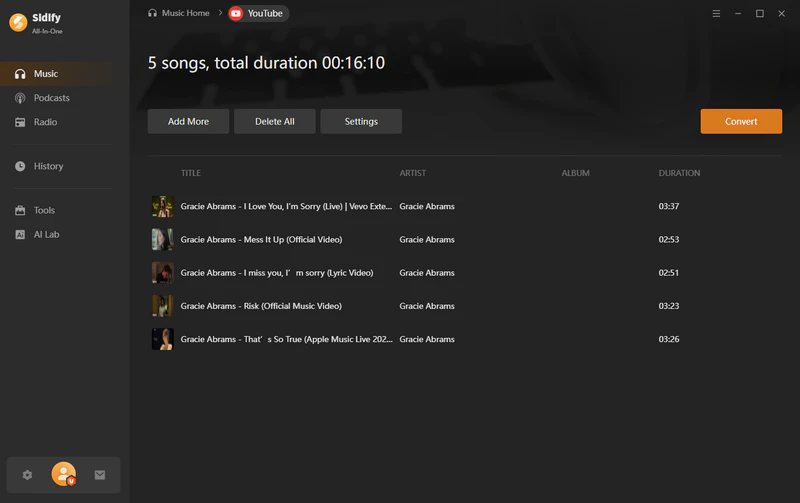
Task: Click the TITLE column header
Action: [x=191, y=173]
